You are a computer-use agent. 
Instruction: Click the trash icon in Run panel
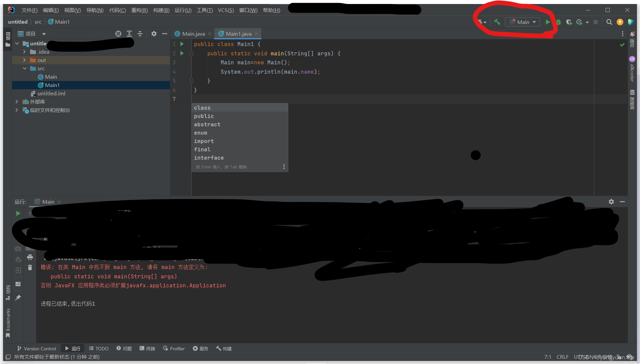point(30,267)
